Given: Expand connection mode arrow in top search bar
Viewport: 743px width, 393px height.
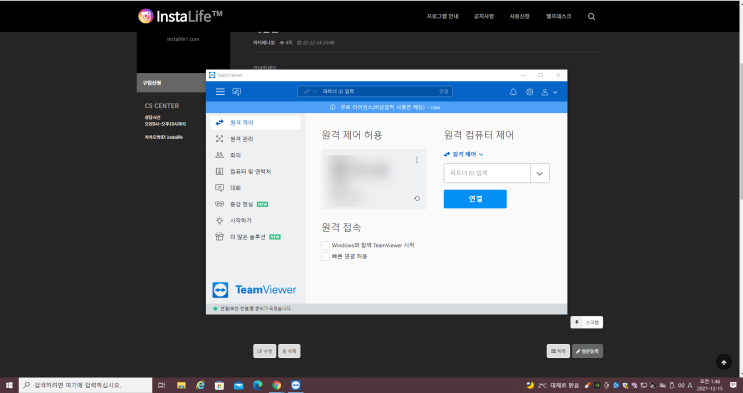Looking at the screenshot, I should point(310,91).
